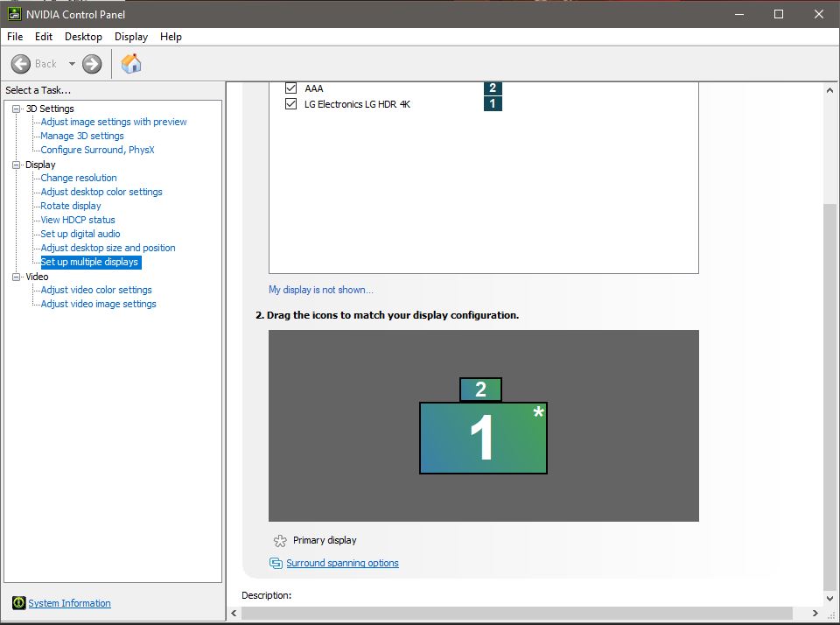
Task: Go back with the Back arrow button
Action: coord(21,64)
